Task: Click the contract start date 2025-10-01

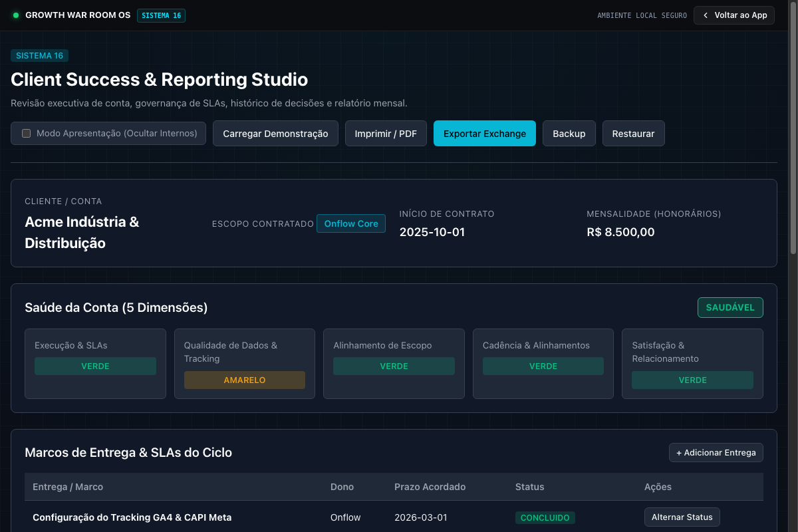Action: point(432,232)
